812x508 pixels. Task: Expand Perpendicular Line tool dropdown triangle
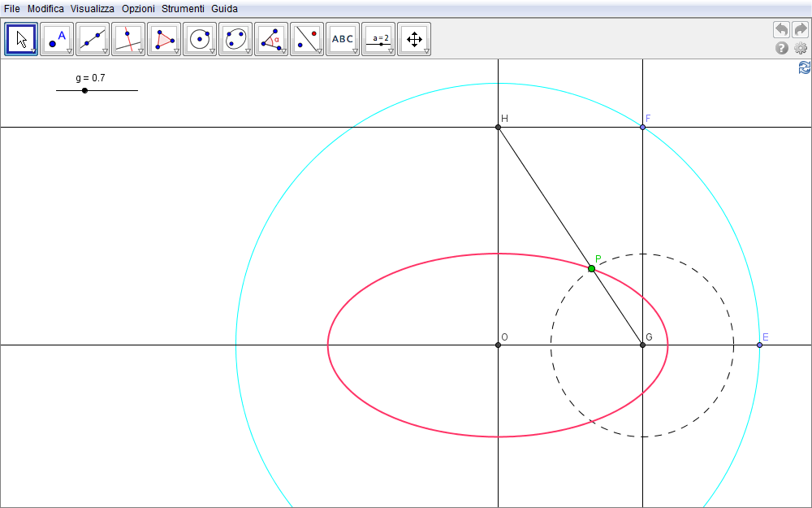click(x=140, y=51)
